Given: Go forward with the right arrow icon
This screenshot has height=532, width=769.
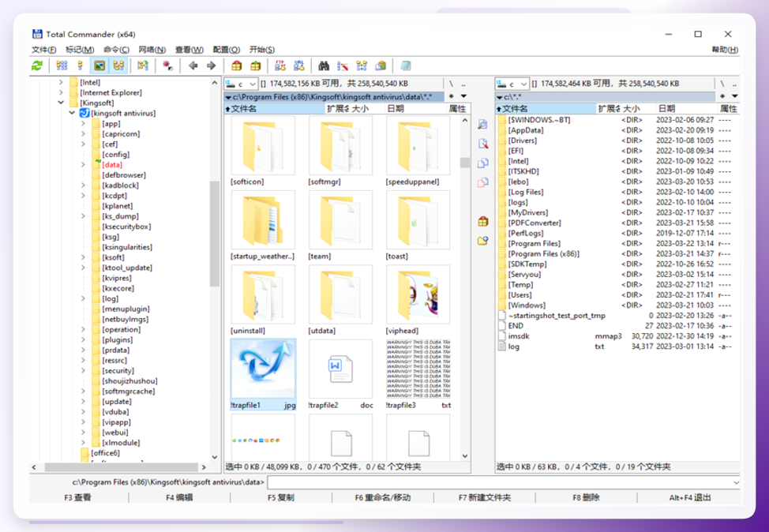Looking at the screenshot, I should (212, 66).
